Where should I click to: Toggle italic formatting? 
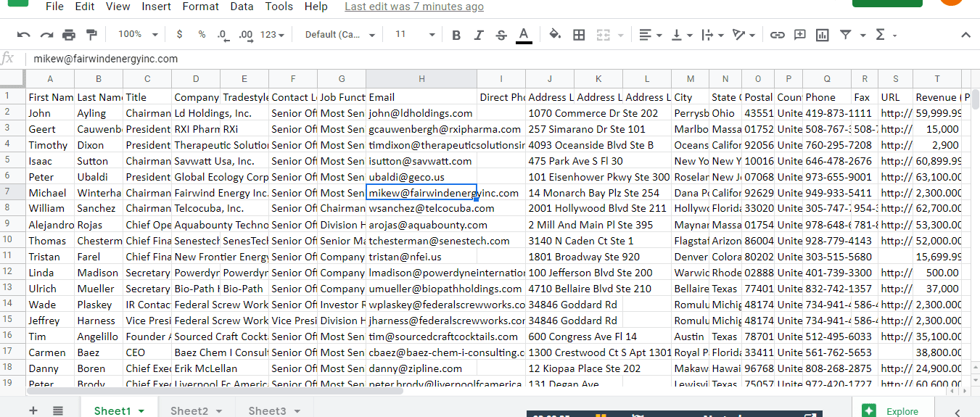click(479, 35)
